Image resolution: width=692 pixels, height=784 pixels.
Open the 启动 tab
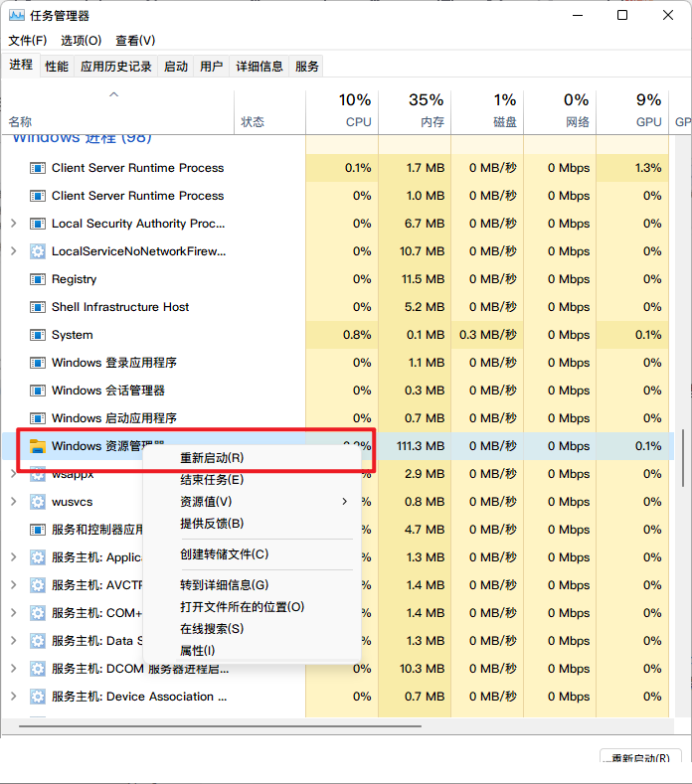[x=176, y=67]
